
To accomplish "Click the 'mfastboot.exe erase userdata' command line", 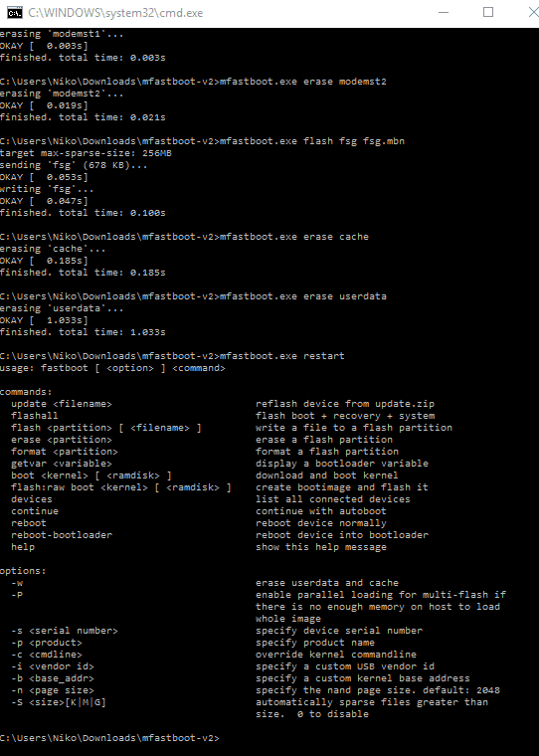I will click(x=193, y=296).
